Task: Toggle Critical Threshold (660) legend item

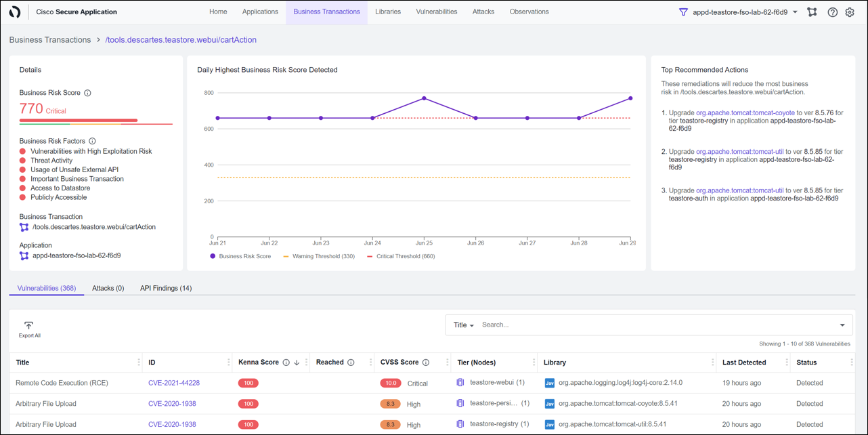Action: point(401,256)
